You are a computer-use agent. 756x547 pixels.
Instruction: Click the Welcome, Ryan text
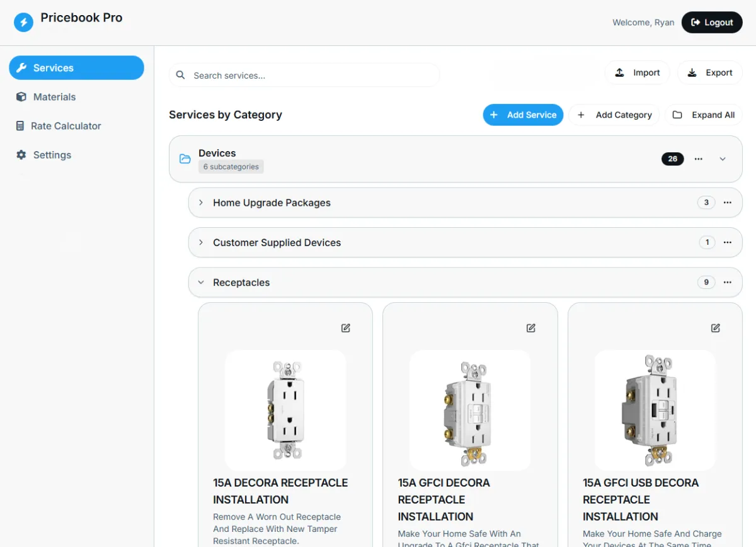tap(643, 23)
